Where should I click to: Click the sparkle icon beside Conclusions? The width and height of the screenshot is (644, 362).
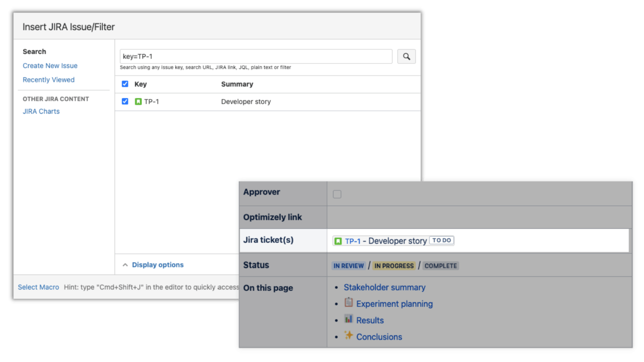point(348,335)
